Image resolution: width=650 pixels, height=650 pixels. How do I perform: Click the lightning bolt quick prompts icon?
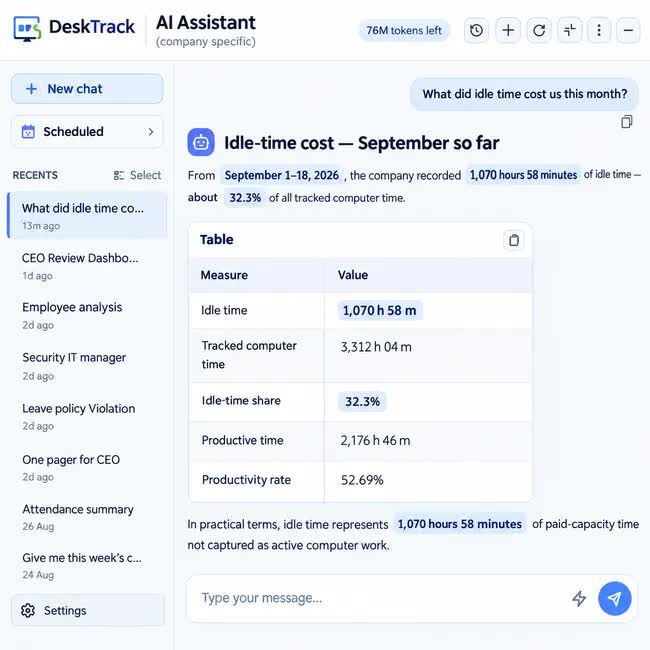tap(579, 598)
